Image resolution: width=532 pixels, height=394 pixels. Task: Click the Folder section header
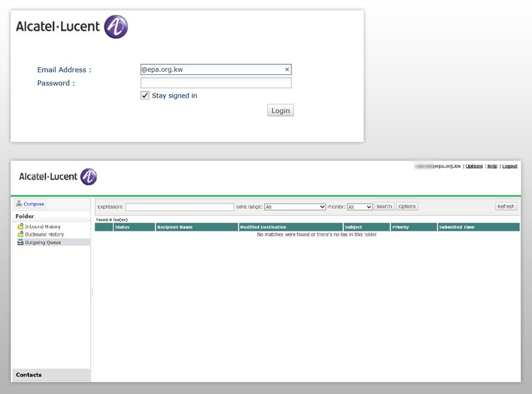[52, 216]
